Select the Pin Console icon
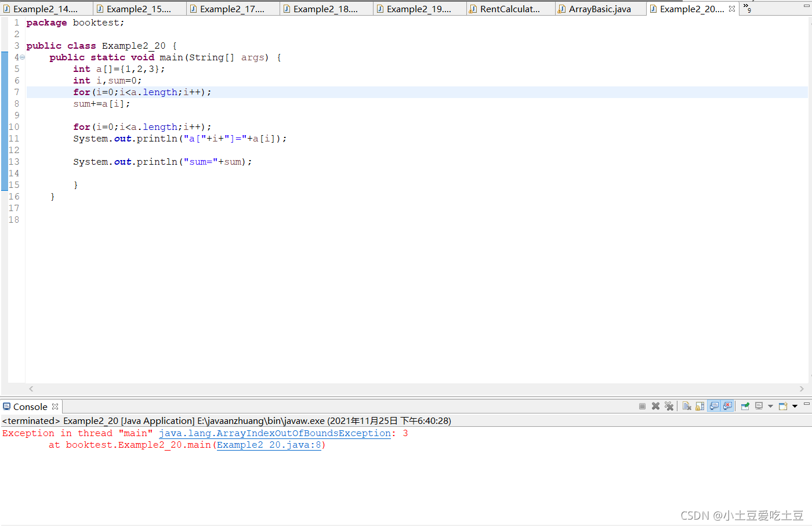 coord(745,406)
